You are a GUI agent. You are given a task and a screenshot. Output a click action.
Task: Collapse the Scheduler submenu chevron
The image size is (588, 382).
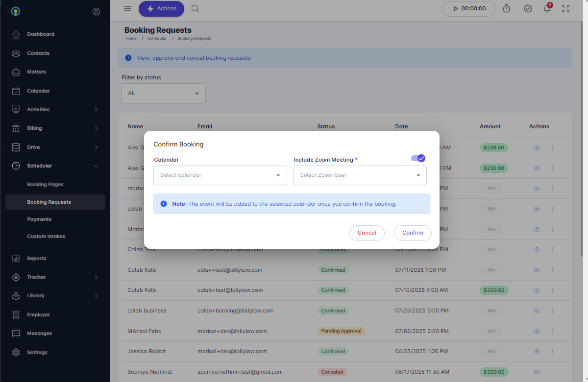pos(96,166)
